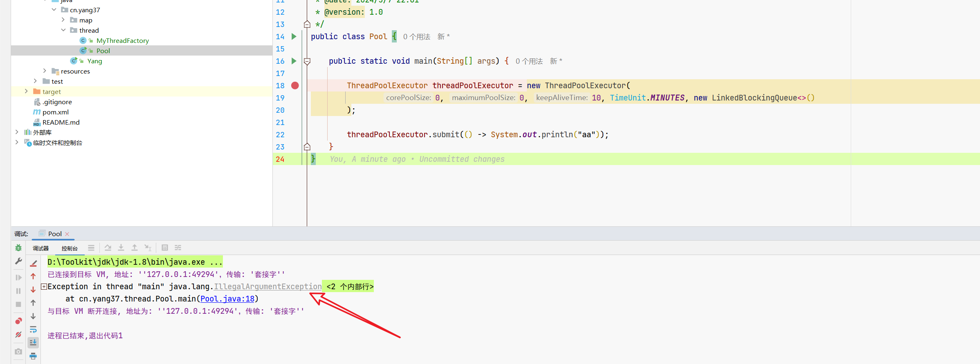Collapse the cn.yang37 package
The image size is (980, 364).
[54, 9]
